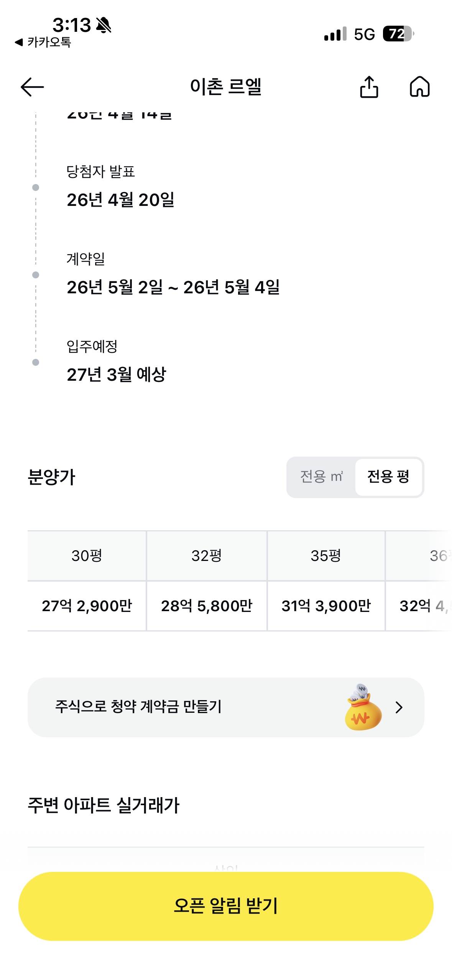This screenshot has height=980, width=452.
Task: Tap the back arrow icon
Action: coord(32,87)
